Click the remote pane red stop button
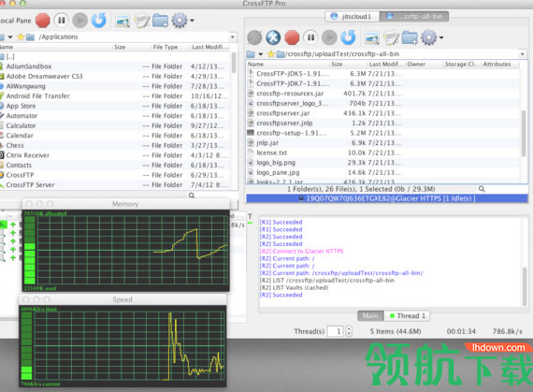 [292, 37]
